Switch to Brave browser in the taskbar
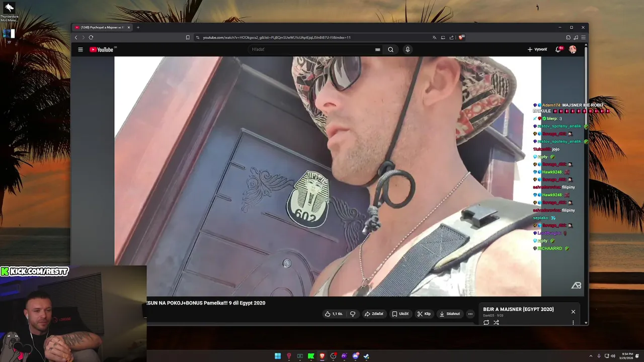Viewport: 644px width, 362px height. tap(322, 356)
